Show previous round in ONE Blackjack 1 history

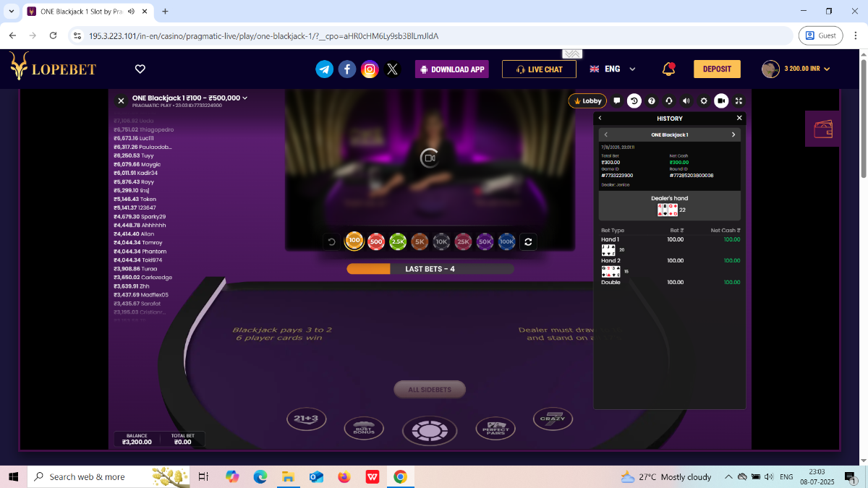[606, 134]
